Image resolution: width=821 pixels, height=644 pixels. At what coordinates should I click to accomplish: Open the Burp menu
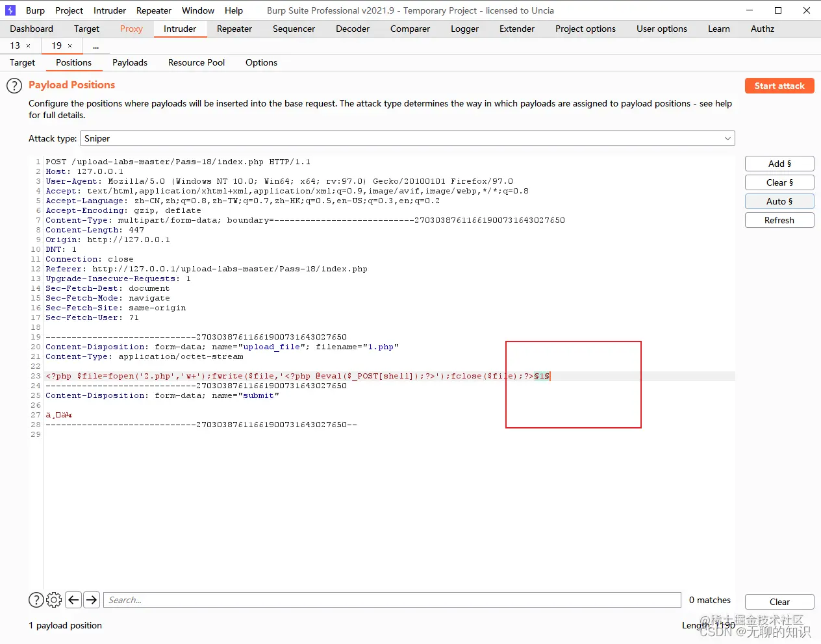35,10
